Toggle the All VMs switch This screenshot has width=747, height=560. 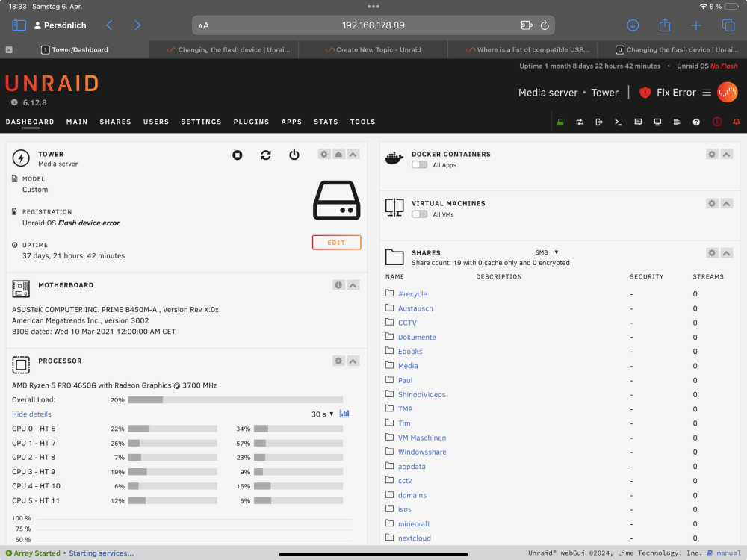pos(420,214)
